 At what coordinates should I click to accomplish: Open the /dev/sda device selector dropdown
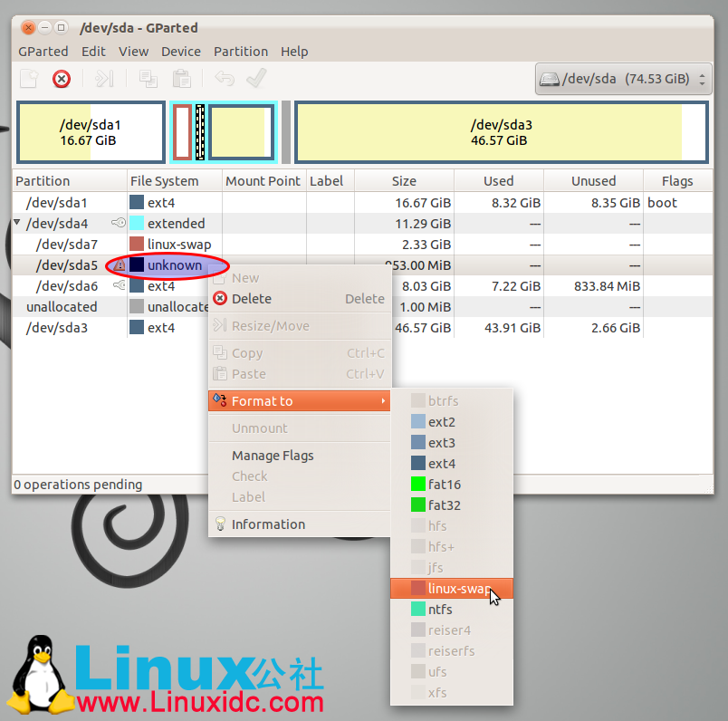click(x=624, y=79)
